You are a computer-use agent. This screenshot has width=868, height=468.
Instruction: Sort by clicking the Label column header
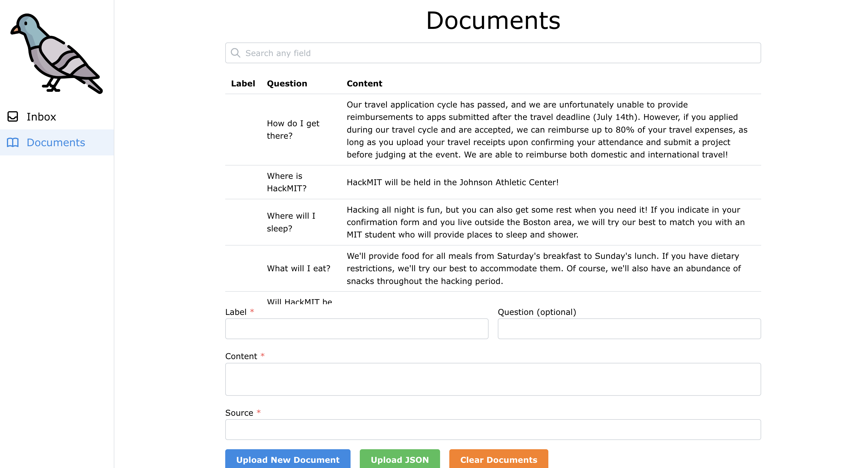point(243,83)
